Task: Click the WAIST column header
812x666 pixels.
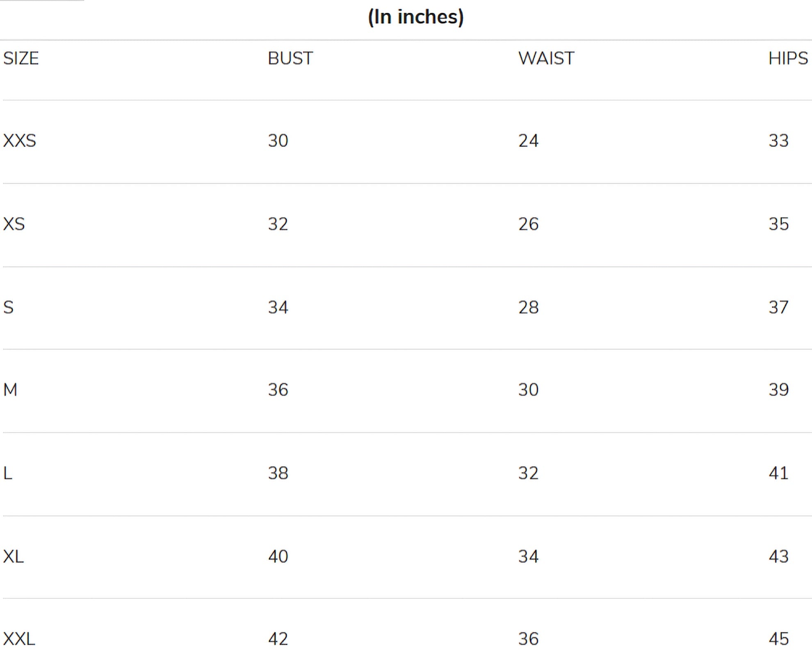Action: 546,58
